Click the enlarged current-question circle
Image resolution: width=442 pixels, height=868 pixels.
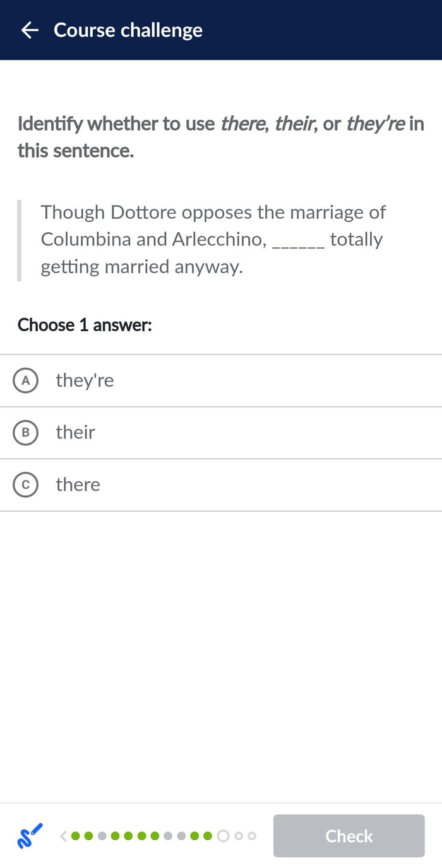pos(223,835)
